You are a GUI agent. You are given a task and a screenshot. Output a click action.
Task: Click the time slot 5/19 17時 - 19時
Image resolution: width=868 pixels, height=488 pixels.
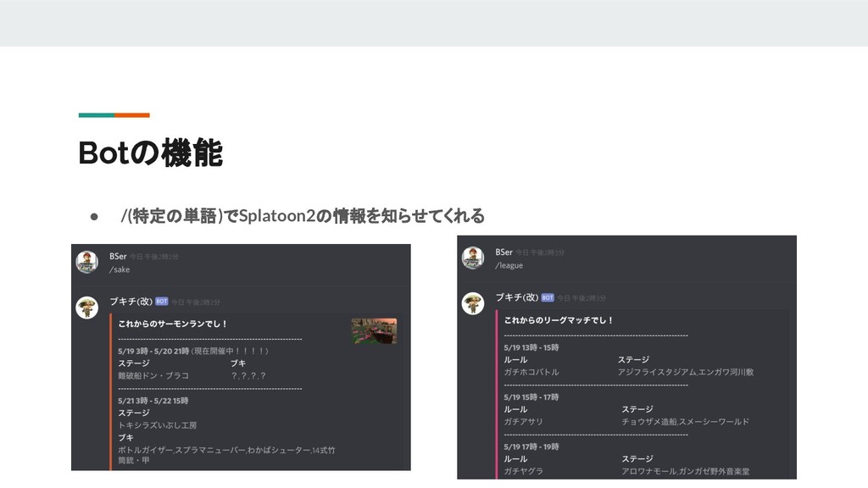531,446
